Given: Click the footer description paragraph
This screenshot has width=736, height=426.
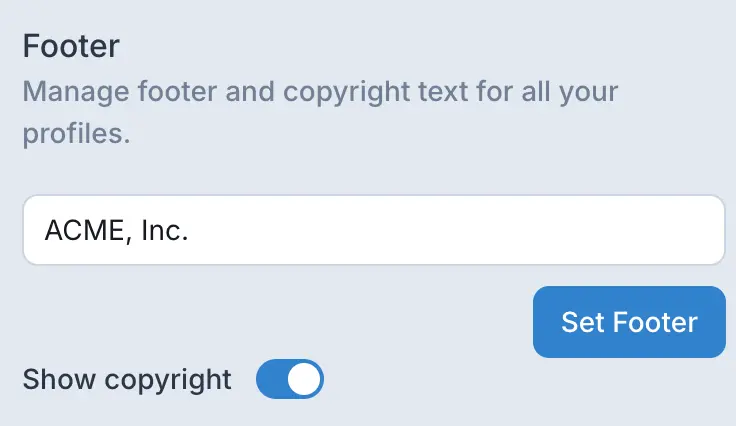Looking at the screenshot, I should coord(320,112).
